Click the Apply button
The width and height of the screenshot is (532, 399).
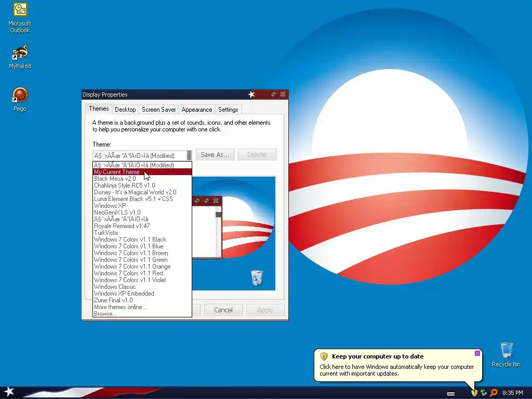[x=265, y=310]
